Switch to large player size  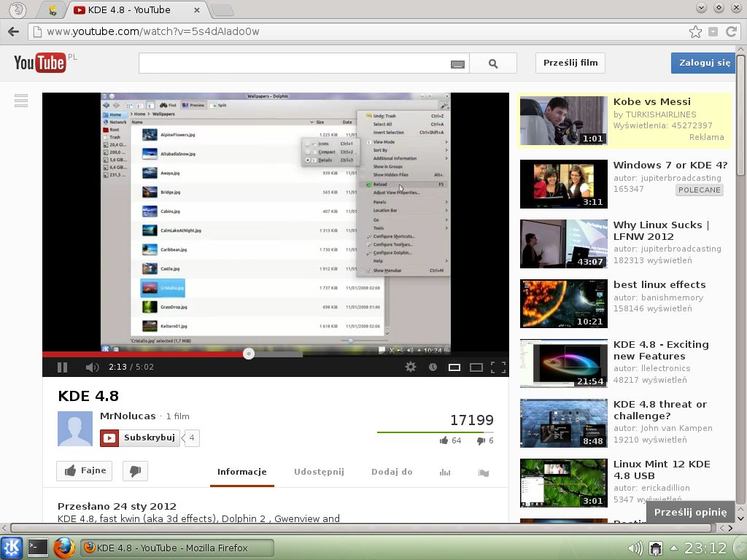pyautogui.click(x=476, y=367)
